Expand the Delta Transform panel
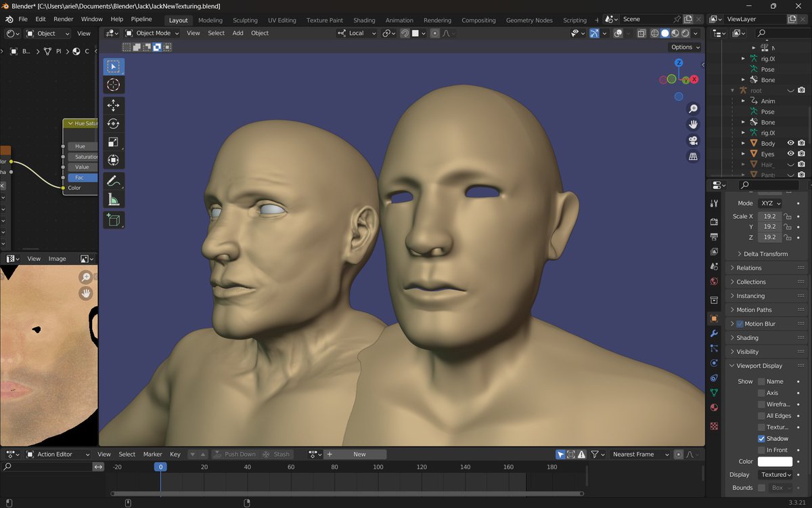812x508 pixels. [x=766, y=254]
